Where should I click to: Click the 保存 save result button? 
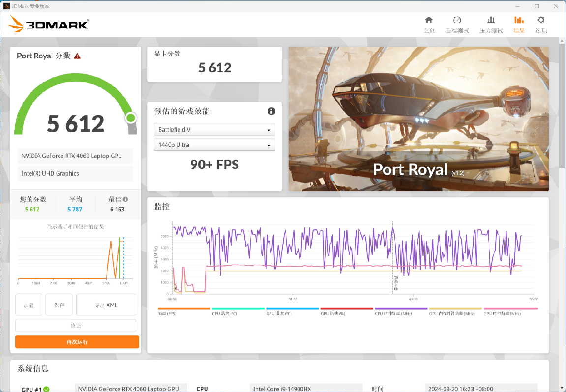(x=59, y=305)
